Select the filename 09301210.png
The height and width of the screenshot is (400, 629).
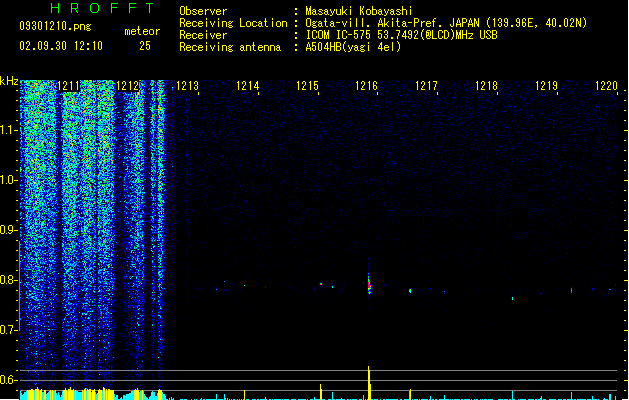click(55, 26)
